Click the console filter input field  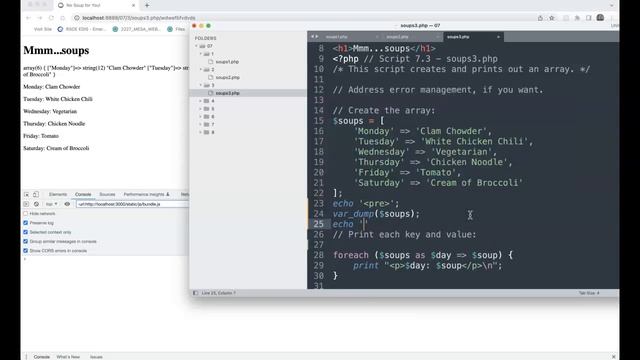coord(132,204)
